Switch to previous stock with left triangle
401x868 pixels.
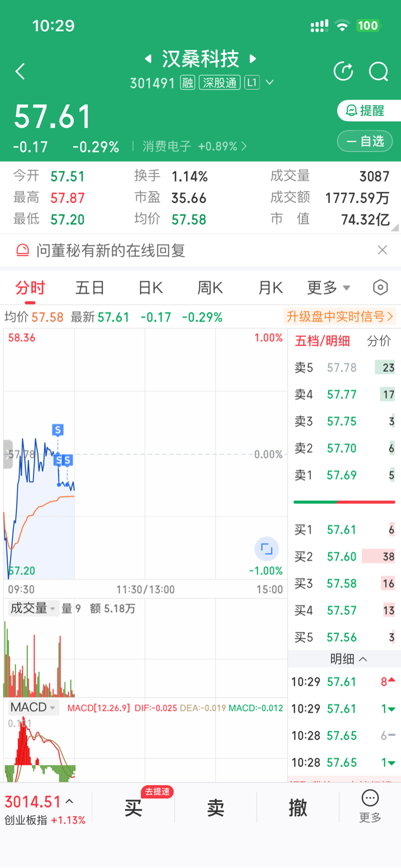tap(148, 58)
